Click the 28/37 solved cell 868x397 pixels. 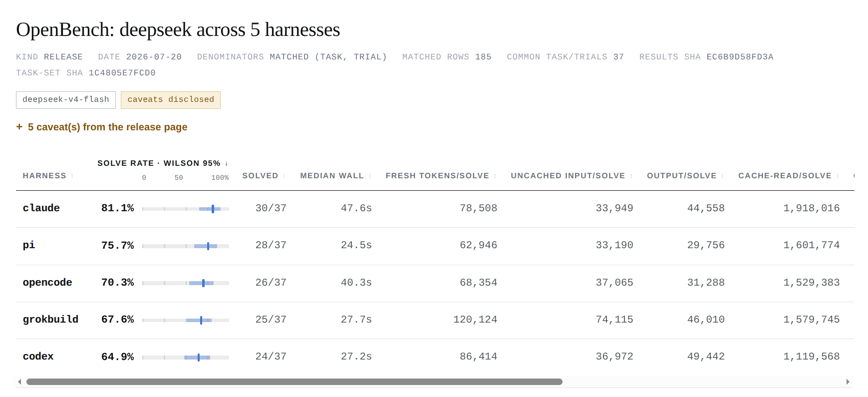coord(271,245)
